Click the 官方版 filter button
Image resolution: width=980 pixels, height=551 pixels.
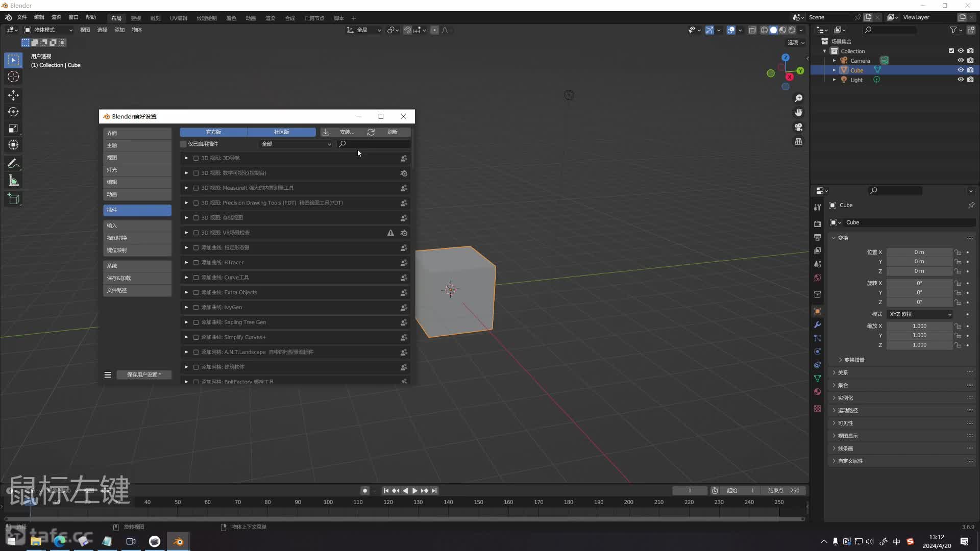[x=213, y=132]
